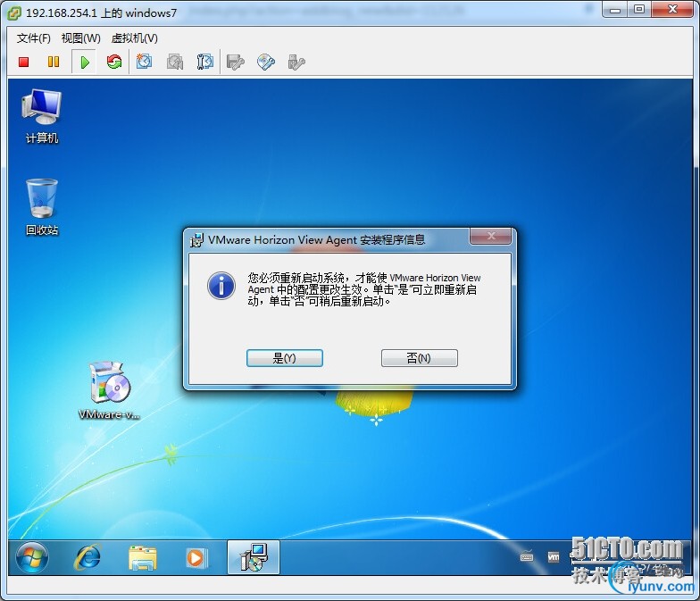This screenshot has height=601, width=700.
Task: Click the keyboard tray icon
Action: [x=527, y=557]
